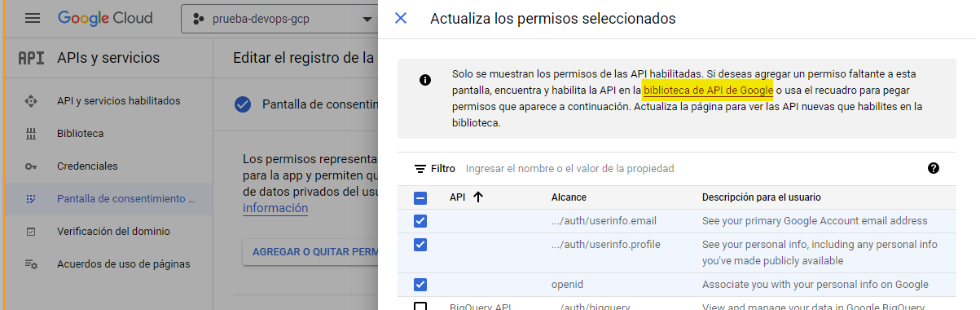Open Acuerdos de uso de páginas
Viewport: 980px width, 310px height.
pos(124,264)
